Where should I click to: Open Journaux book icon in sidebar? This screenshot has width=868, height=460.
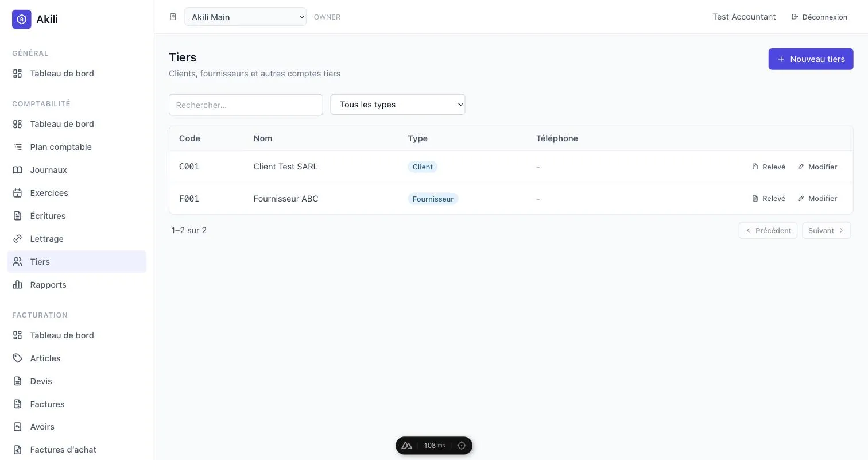(x=18, y=170)
